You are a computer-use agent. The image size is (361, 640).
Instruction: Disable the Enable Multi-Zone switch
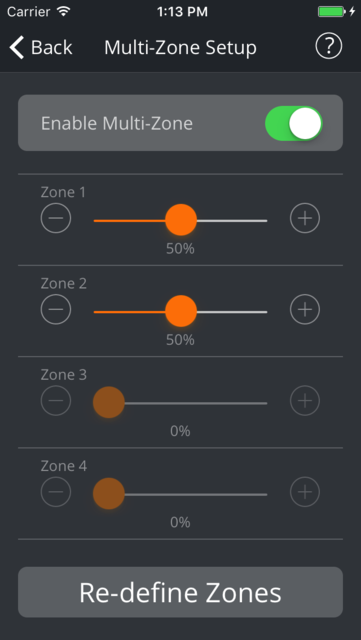pyautogui.click(x=294, y=123)
